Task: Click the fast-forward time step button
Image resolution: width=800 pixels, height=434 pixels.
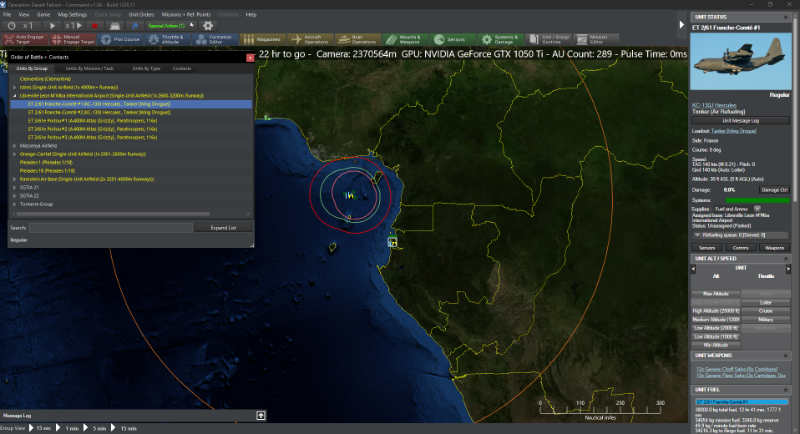Action: coord(74,25)
